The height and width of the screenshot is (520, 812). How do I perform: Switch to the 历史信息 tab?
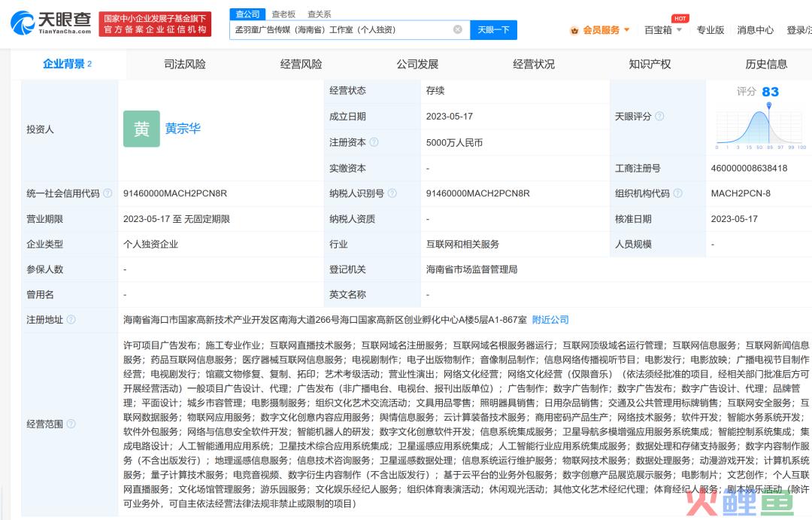(766, 64)
